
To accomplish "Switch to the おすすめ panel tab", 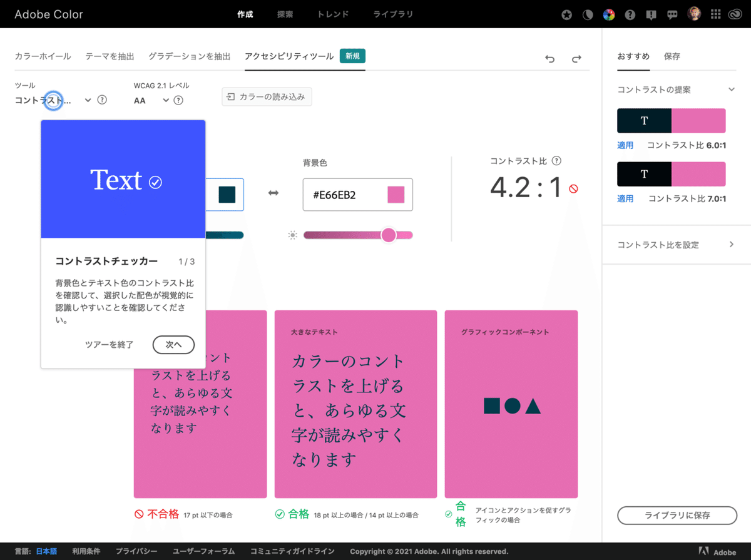I will pos(633,56).
